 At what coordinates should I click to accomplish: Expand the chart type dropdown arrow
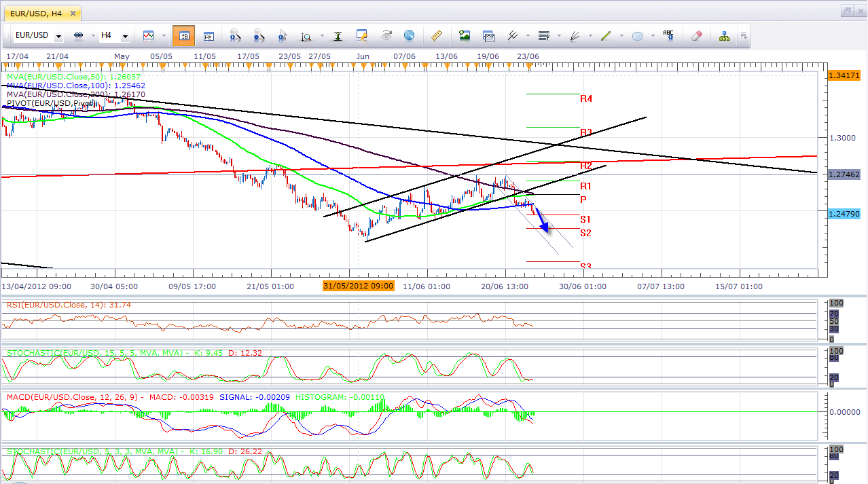[163, 36]
